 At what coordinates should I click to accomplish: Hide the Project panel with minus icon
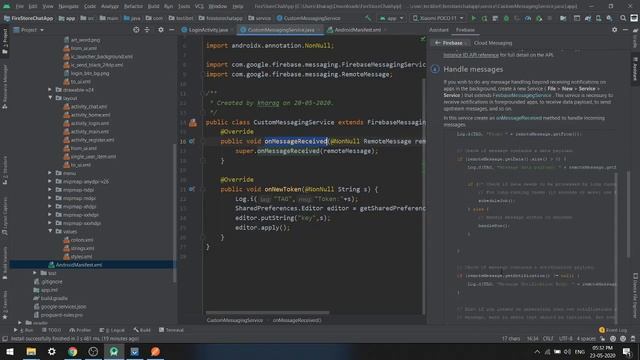click(171, 30)
